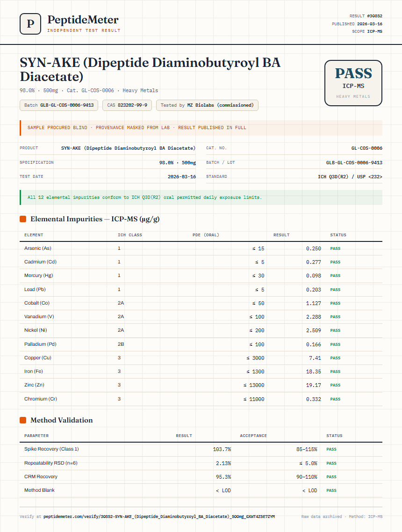Select the Zinc (Zn) row label
Viewport: 402px width, 532px height.
pos(34,385)
